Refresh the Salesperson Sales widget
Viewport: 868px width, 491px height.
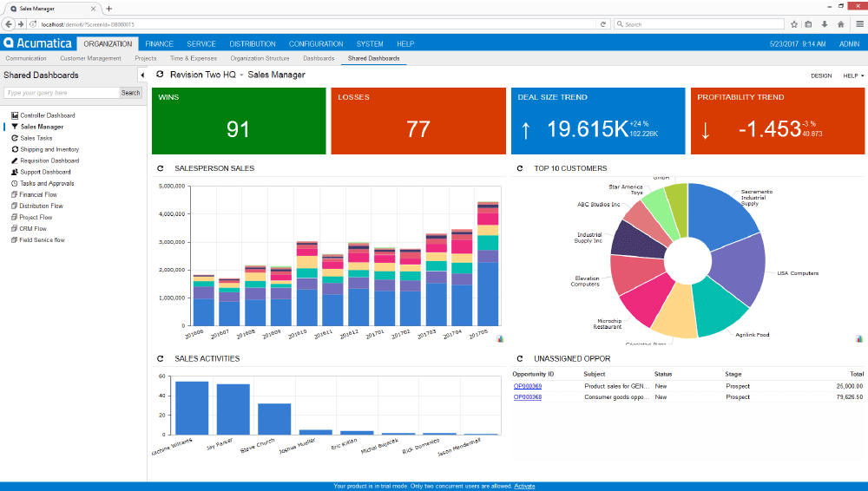pos(161,168)
